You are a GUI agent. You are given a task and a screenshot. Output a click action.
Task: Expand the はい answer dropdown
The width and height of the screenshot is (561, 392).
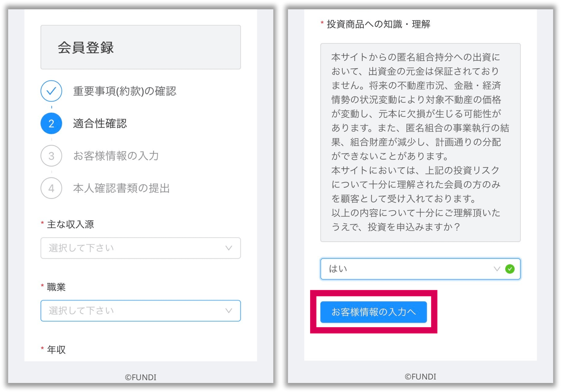420,269
